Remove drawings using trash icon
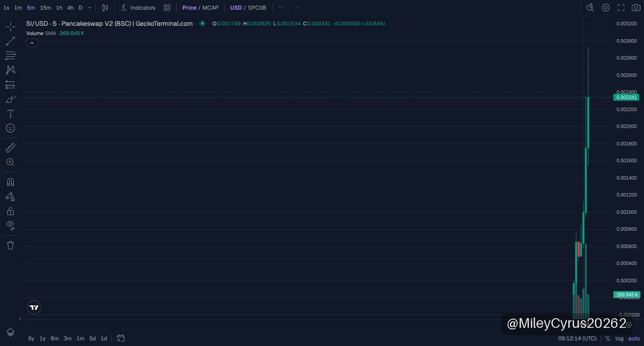Image resolution: width=644 pixels, height=346 pixels. click(10, 246)
